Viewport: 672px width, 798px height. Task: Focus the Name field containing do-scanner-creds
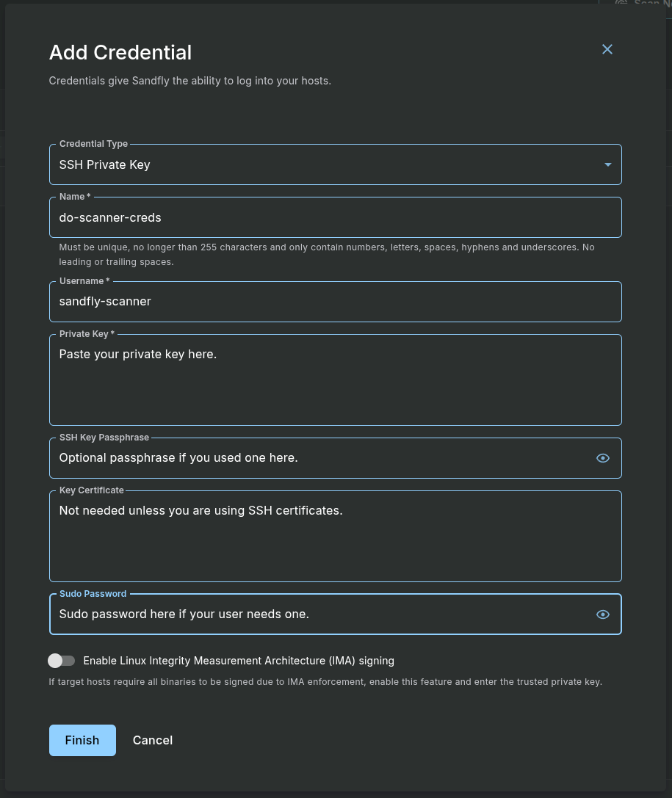point(335,217)
